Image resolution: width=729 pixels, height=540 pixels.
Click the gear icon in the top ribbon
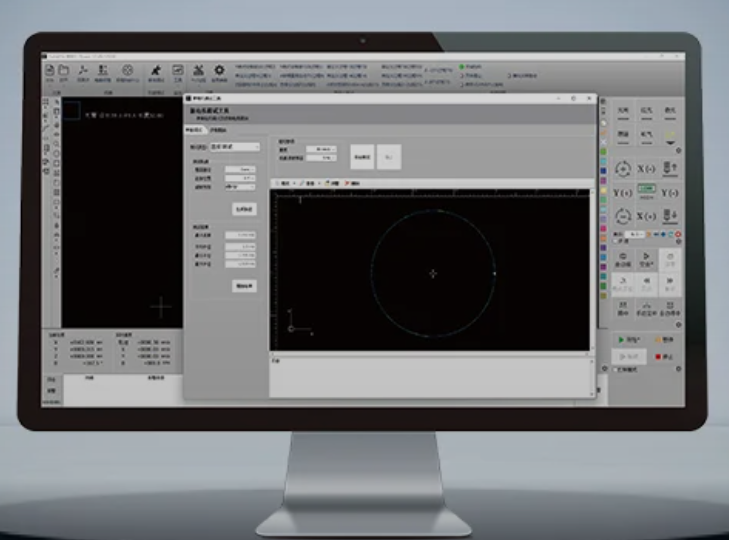coord(219,70)
